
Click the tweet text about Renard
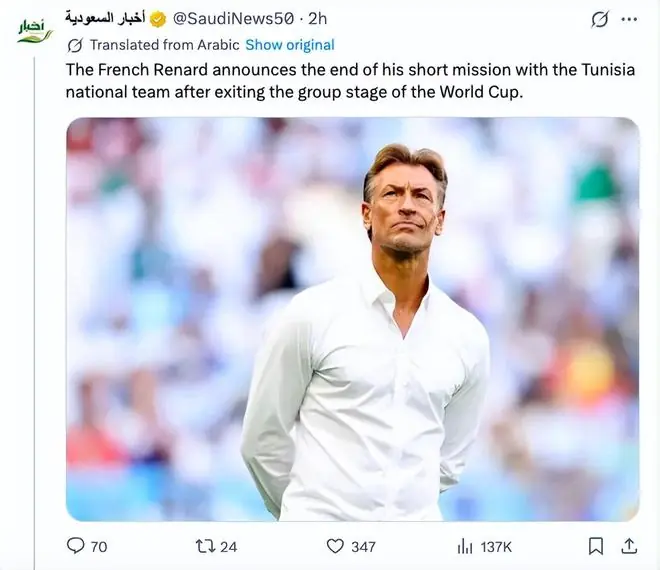(350, 81)
